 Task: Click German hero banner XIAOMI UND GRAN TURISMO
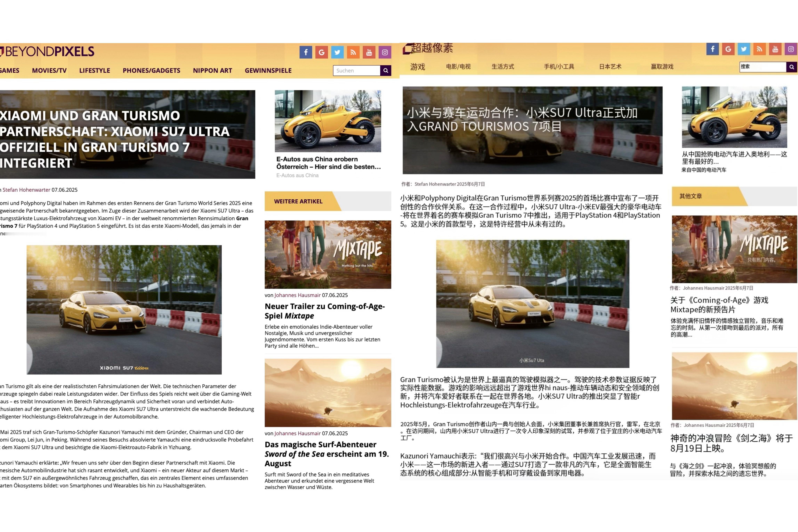pos(128,134)
